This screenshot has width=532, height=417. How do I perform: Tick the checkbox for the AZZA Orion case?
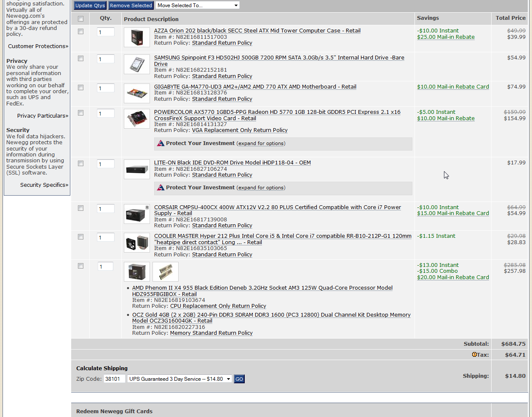coord(80,32)
